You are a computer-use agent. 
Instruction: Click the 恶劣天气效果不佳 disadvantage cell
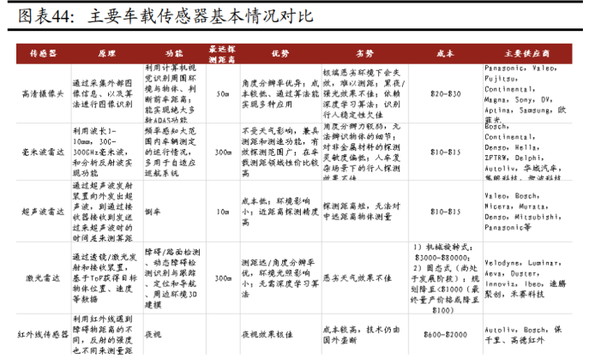point(358,278)
